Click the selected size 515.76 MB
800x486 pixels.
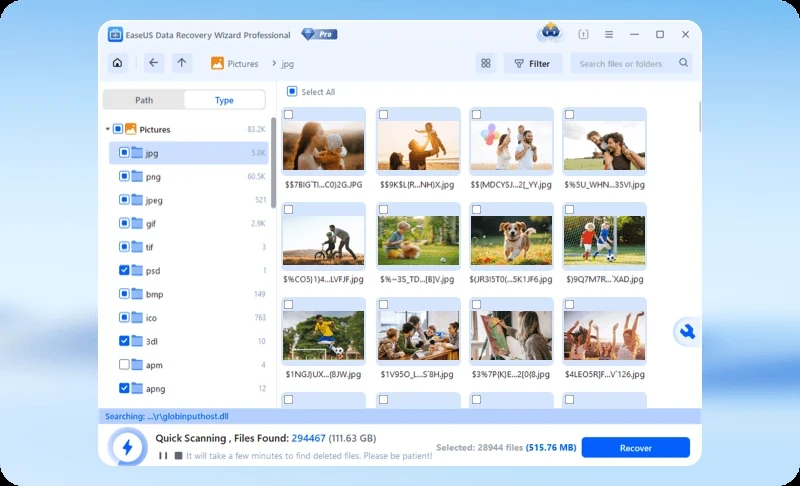pyautogui.click(x=551, y=447)
